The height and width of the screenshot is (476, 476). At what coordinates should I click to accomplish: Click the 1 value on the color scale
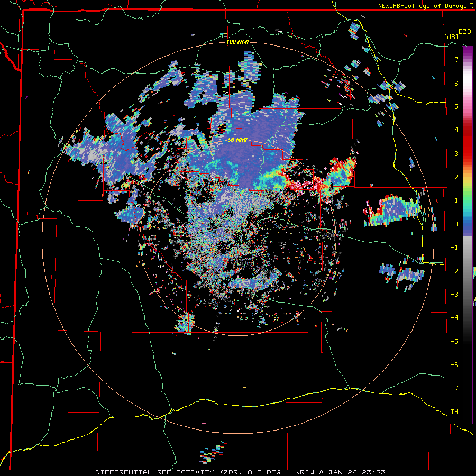456,200
